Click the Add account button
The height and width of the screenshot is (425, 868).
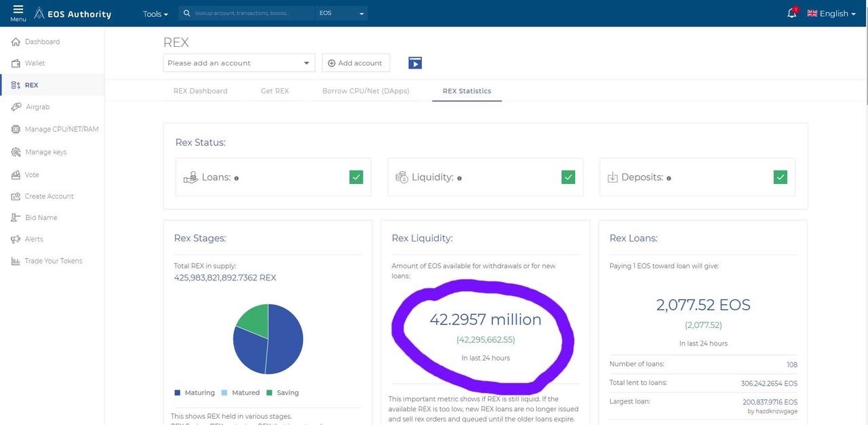(x=355, y=63)
